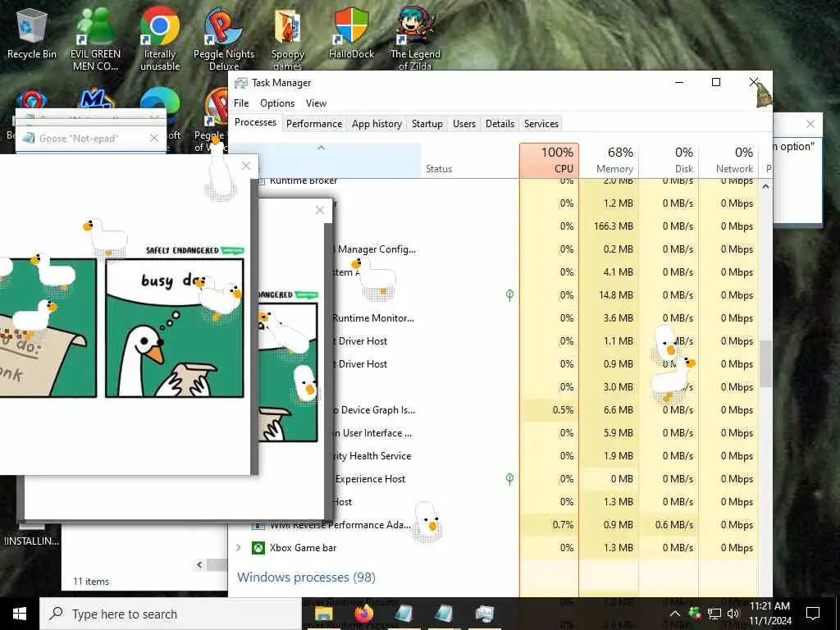Click the Status column header

(x=470, y=160)
